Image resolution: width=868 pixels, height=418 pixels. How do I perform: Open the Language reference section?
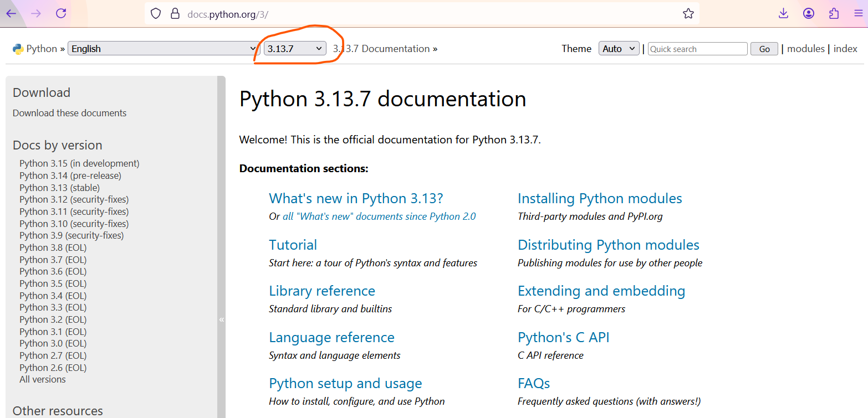coord(331,337)
